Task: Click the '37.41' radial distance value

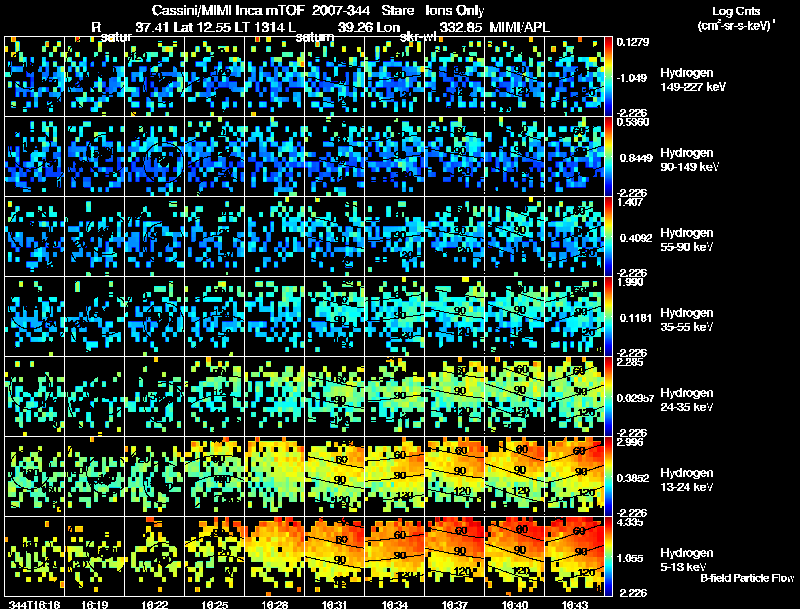Action: pyautogui.click(x=153, y=28)
